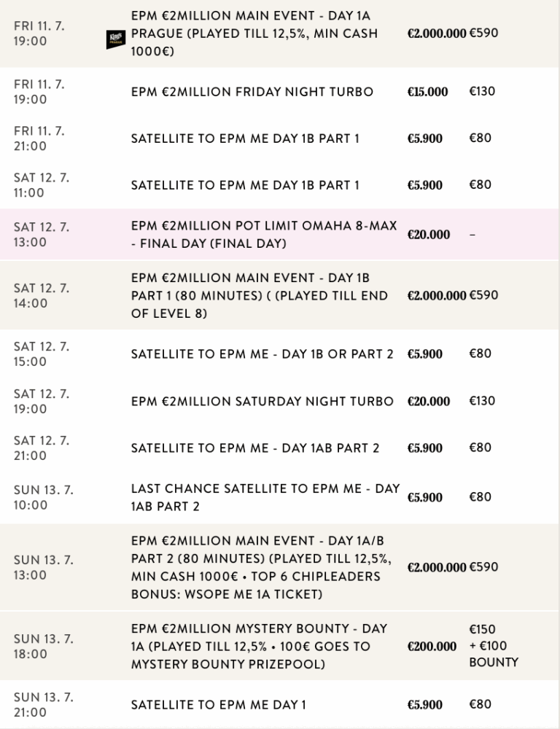Select Satellite to EPM ME Day 1AB Part 2
This screenshot has width=560, height=729.
tap(254, 448)
